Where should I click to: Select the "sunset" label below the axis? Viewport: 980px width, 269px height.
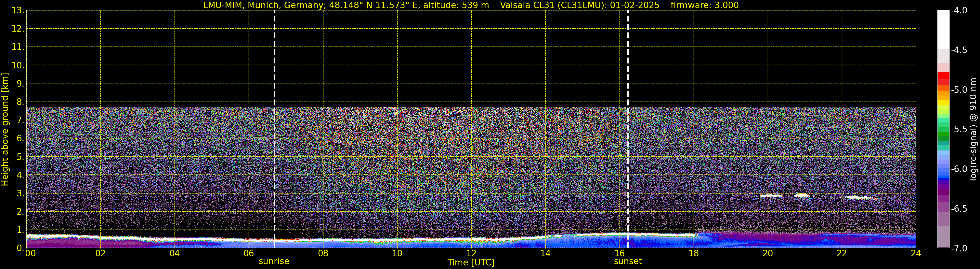628,262
